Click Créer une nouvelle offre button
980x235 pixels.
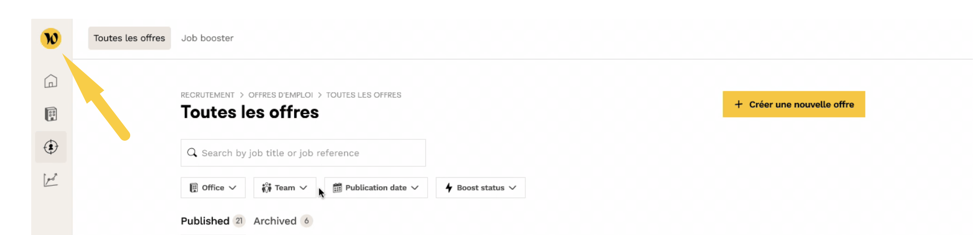coord(794,104)
